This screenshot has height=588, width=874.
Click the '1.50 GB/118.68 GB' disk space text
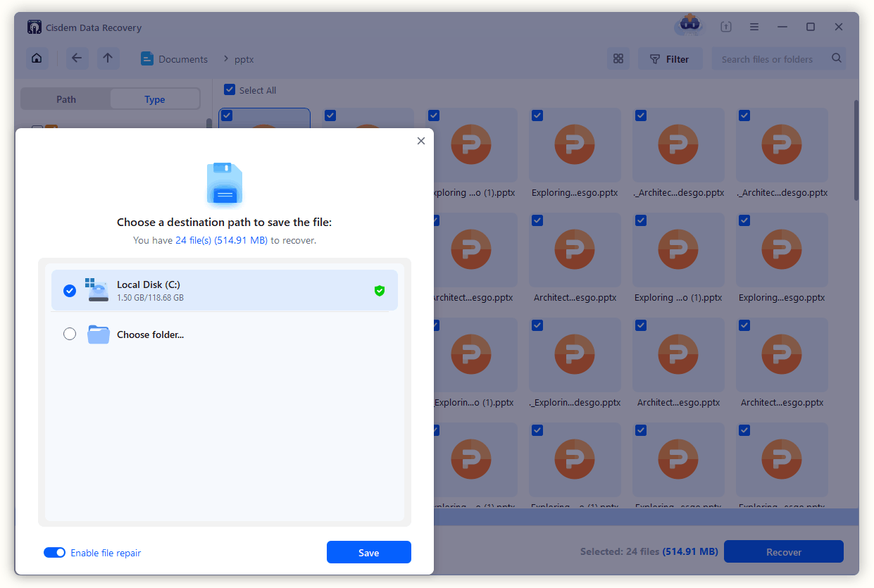click(x=150, y=298)
